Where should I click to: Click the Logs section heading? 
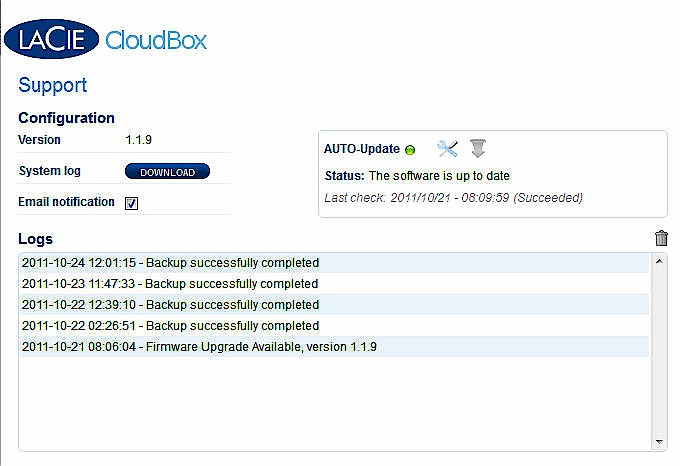pyautogui.click(x=36, y=239)
